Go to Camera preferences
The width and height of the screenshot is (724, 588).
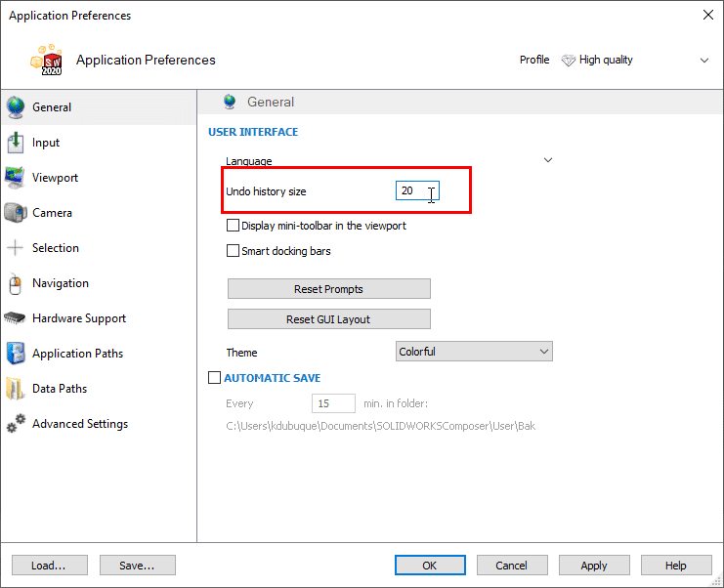(x=99, y=213)
